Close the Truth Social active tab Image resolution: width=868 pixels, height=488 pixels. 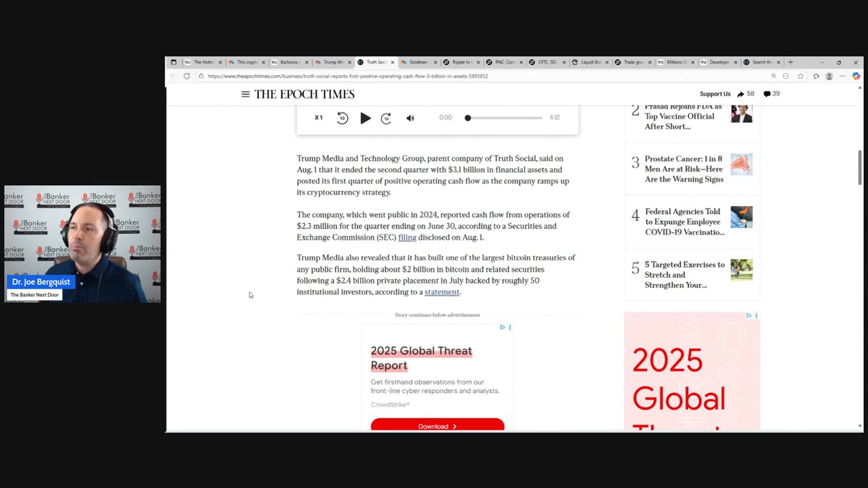pyautogui.click(x=392, y=62)
